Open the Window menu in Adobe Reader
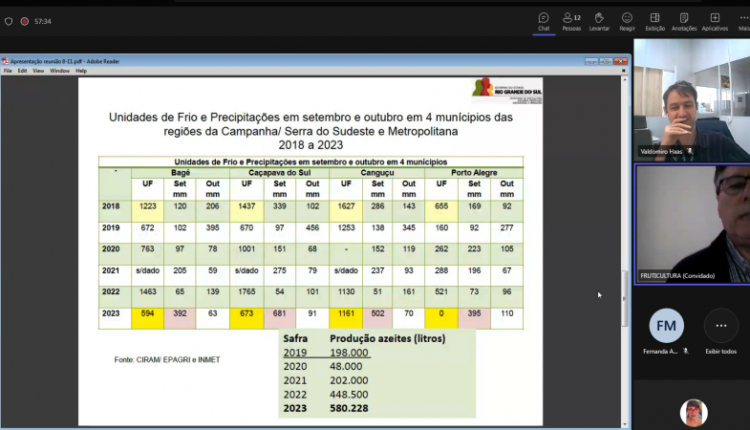The width and height of the screenshot is (750, 430). coord(60,71)
